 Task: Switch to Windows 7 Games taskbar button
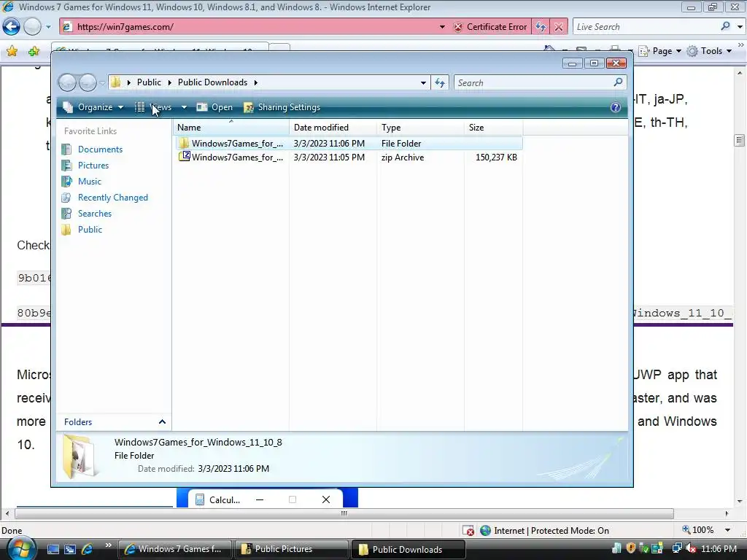(x=174, y=549)
